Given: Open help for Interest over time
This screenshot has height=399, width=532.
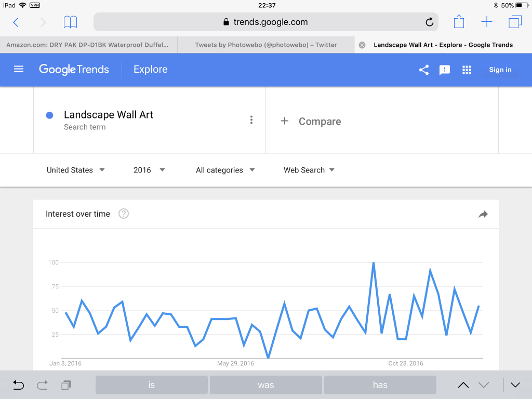Looking at the screenshot, I should 124,214.
